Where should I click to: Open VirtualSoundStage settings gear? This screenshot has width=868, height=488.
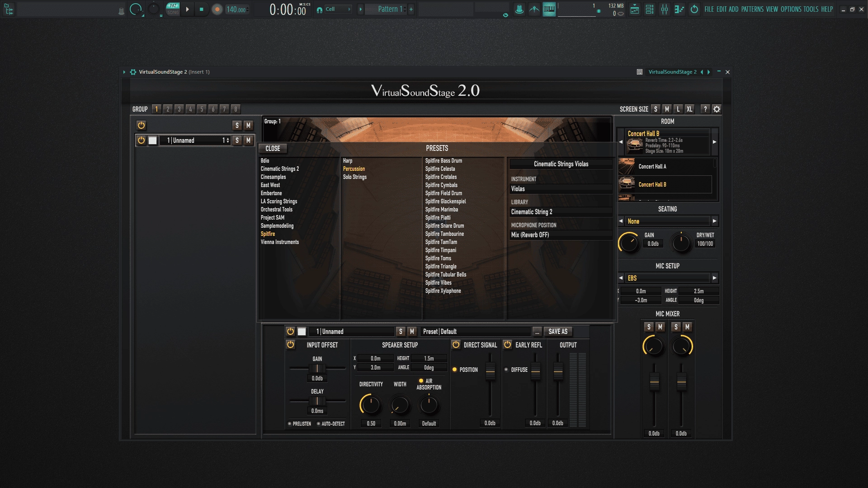click(717, 109)
